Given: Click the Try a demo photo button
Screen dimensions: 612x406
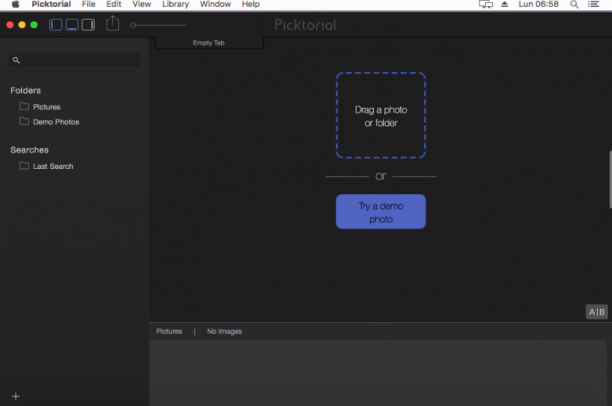Looking at the screenshot, I should pos(381,212).
